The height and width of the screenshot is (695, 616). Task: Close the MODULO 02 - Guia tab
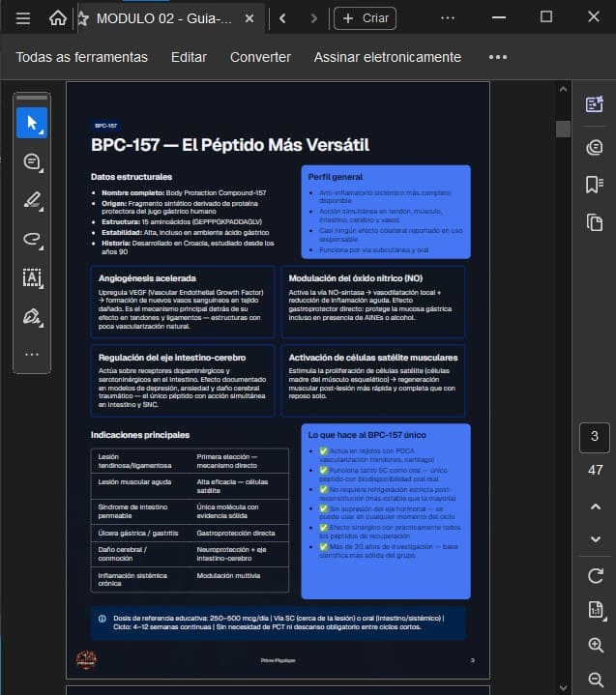point(249,18)
